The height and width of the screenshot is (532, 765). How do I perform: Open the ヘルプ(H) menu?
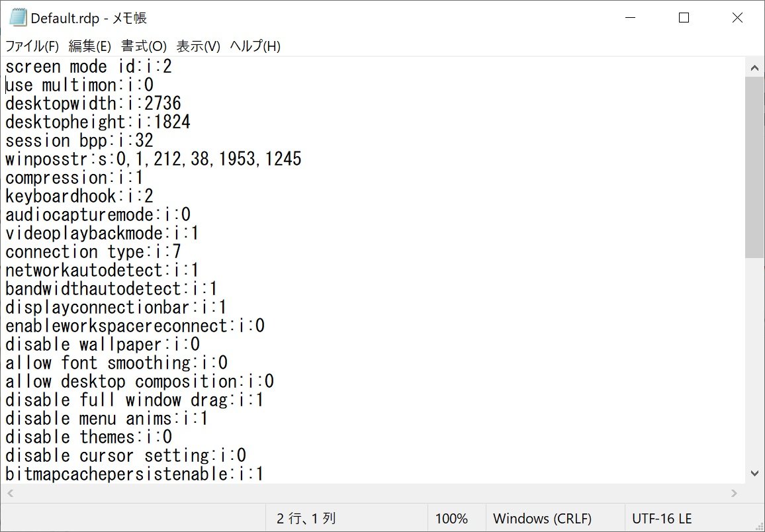point(255,46)
